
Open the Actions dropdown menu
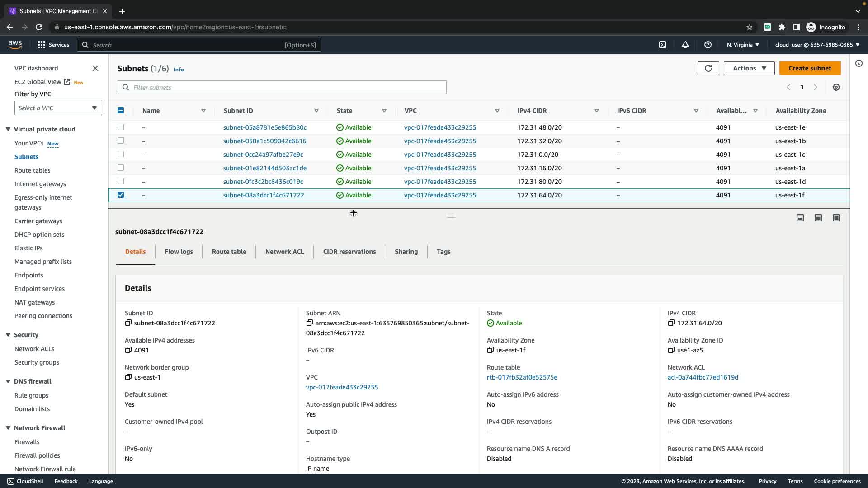(x=749, y=68)
